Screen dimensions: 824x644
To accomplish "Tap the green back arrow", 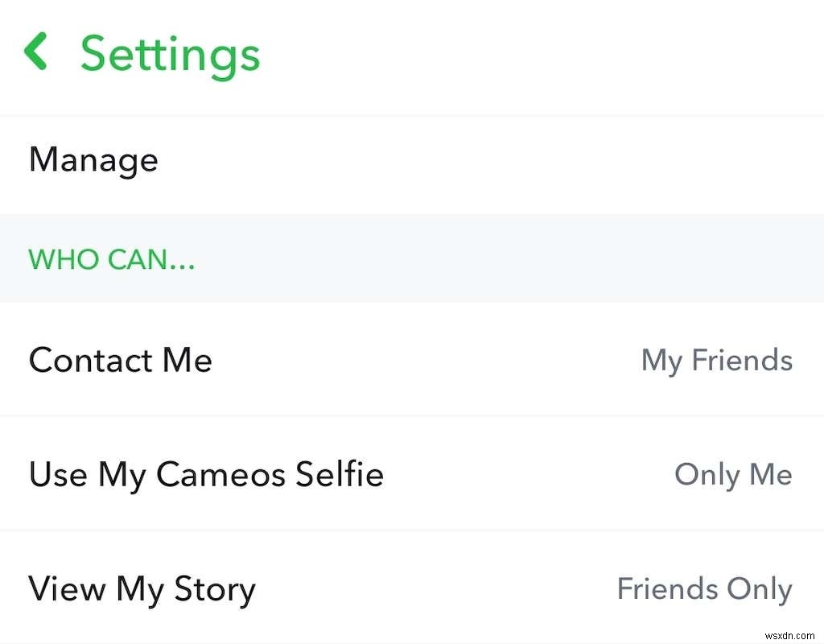I will 36,52.
